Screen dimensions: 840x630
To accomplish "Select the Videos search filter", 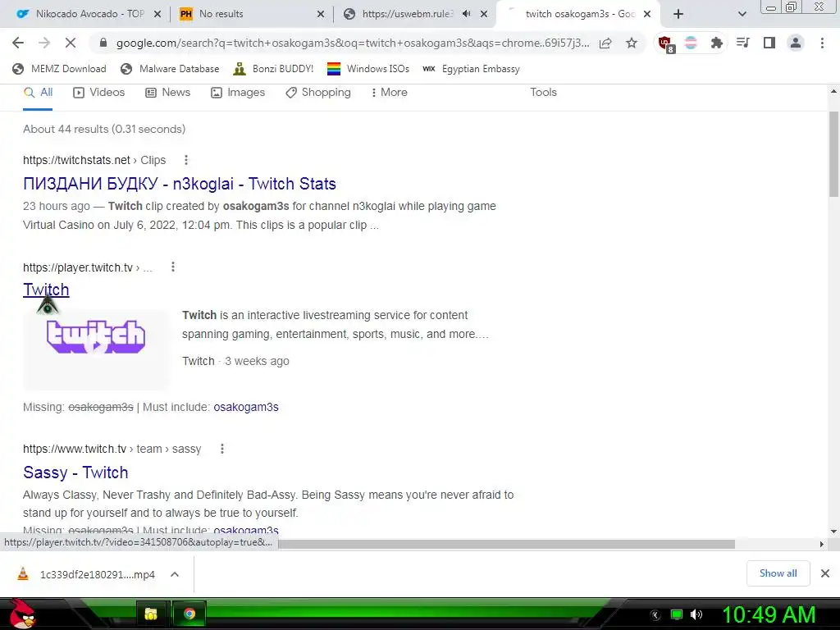I will point(99,92).
